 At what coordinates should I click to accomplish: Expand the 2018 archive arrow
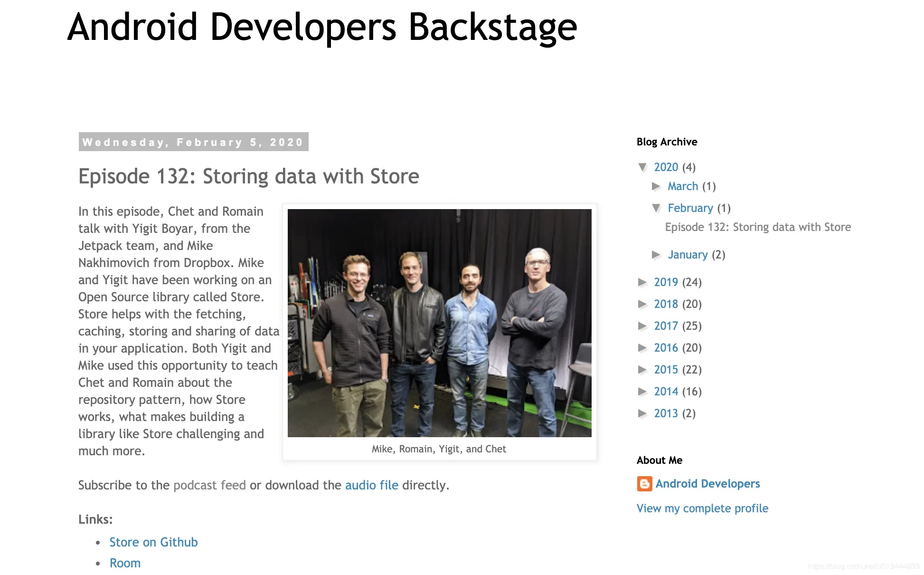click(x=642, y=304)
